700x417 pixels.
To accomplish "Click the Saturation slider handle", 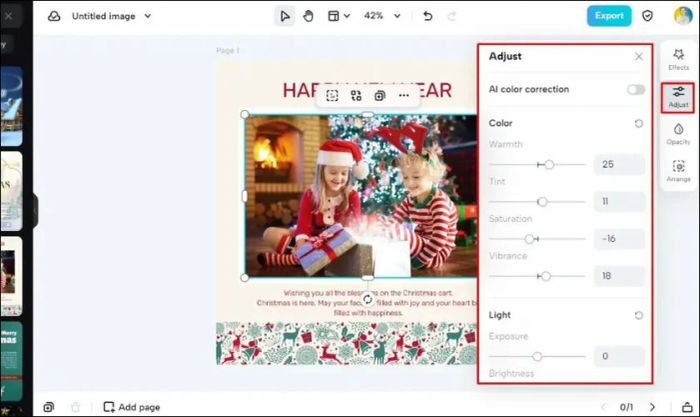I will pyautogui.click(x=529, y=239).
